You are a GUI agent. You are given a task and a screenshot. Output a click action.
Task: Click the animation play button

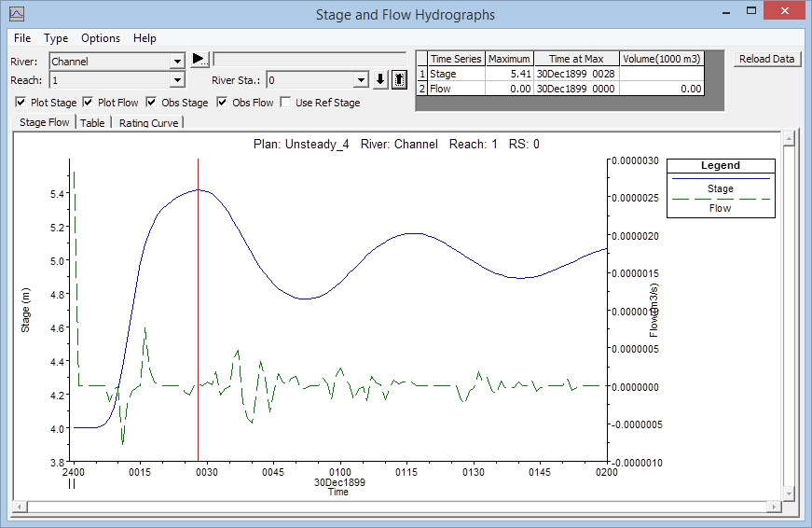point(200,59)
